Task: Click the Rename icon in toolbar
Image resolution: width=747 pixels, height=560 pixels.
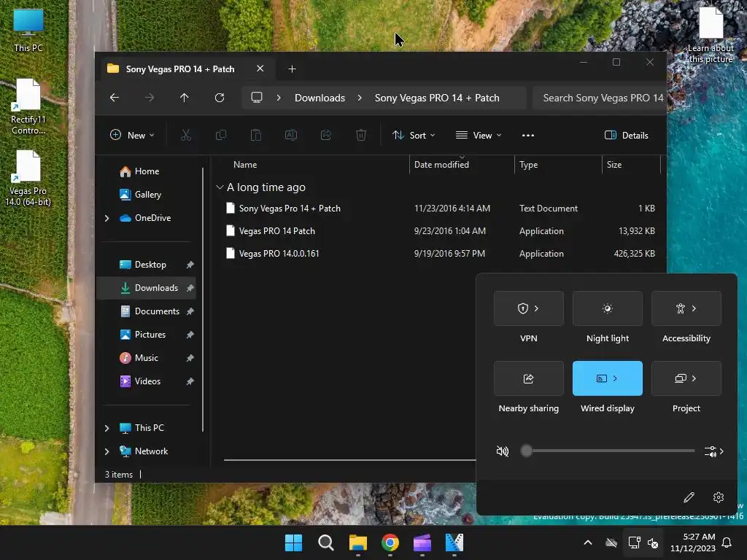Action: point(291,135)
